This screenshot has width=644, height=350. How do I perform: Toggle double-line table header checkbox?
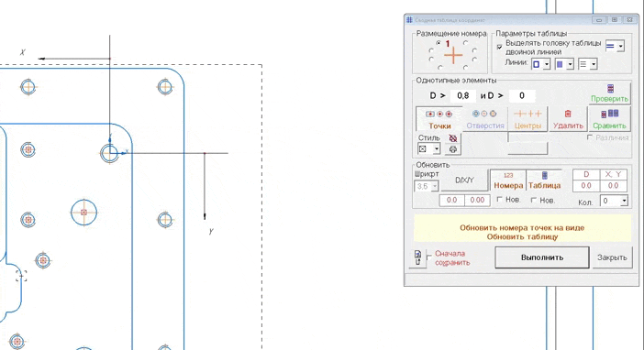(x=499, y=48)
